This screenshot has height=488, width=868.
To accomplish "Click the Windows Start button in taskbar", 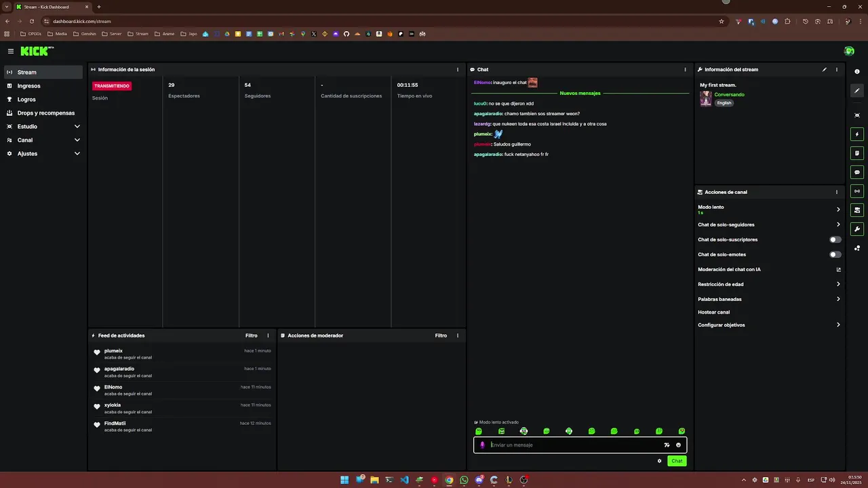I will pos(344,480).
